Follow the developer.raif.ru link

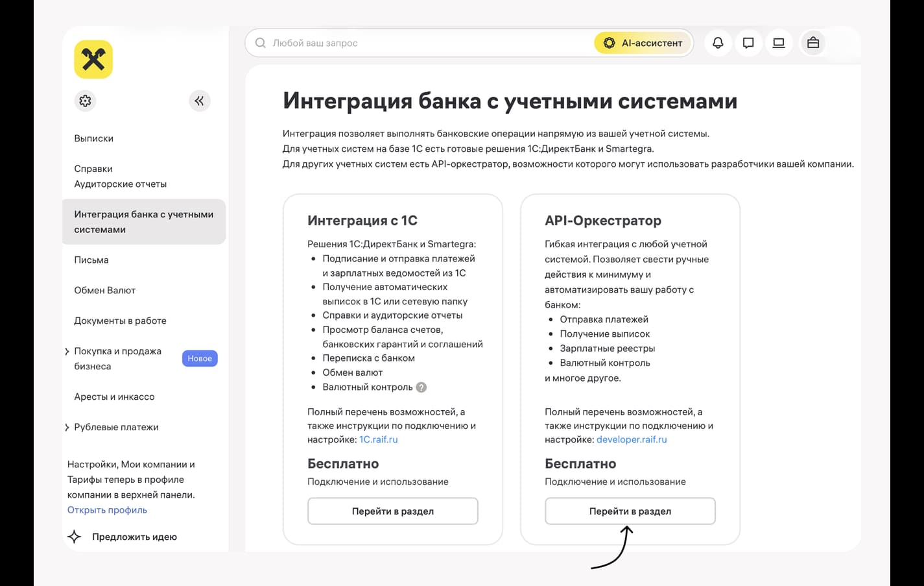tap(632, 439)
